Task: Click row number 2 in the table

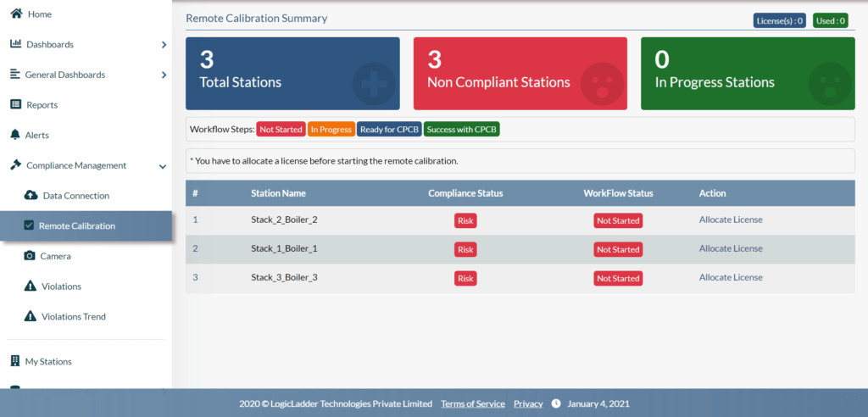Action: tap(195, 248)
